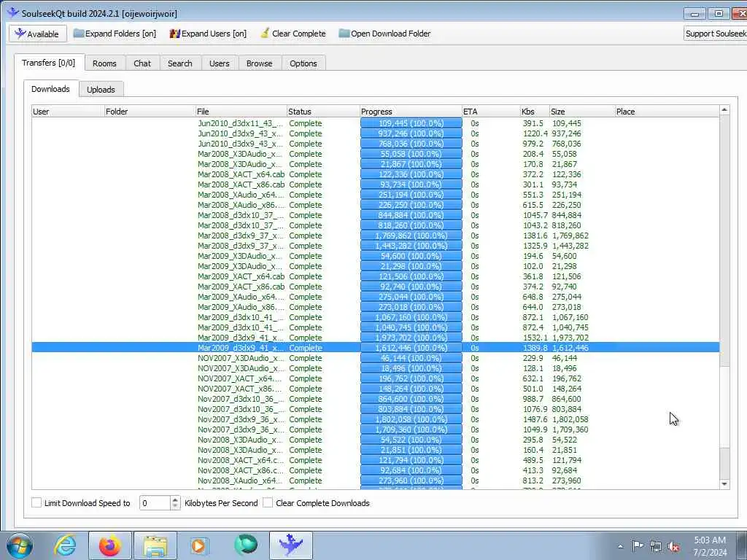Click SoulseekQt bird icon in taskbar
The image size is (747, 560).
pyautogui.click(x=290, y=545)
